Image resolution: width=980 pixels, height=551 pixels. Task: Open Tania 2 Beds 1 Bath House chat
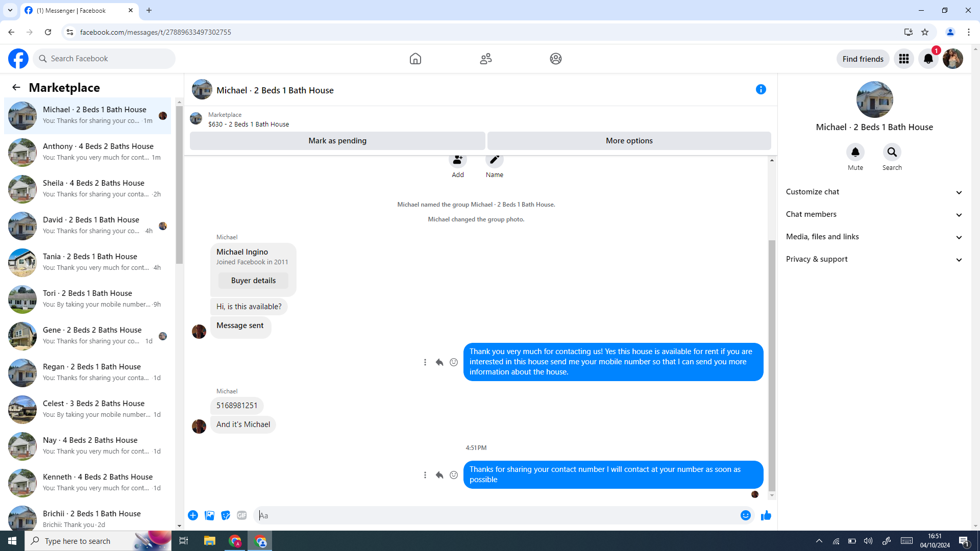(88, 262)
